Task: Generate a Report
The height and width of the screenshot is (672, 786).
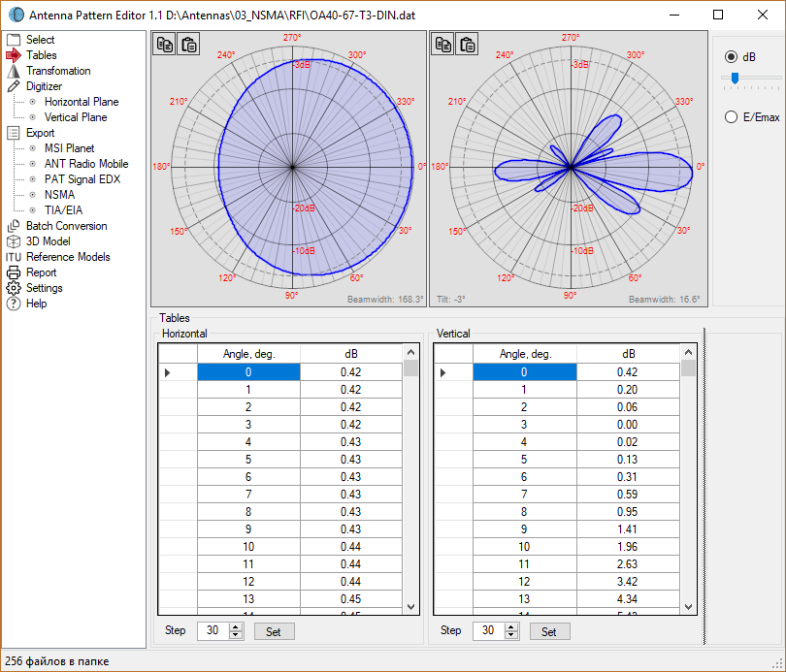Action: (37, 272)
